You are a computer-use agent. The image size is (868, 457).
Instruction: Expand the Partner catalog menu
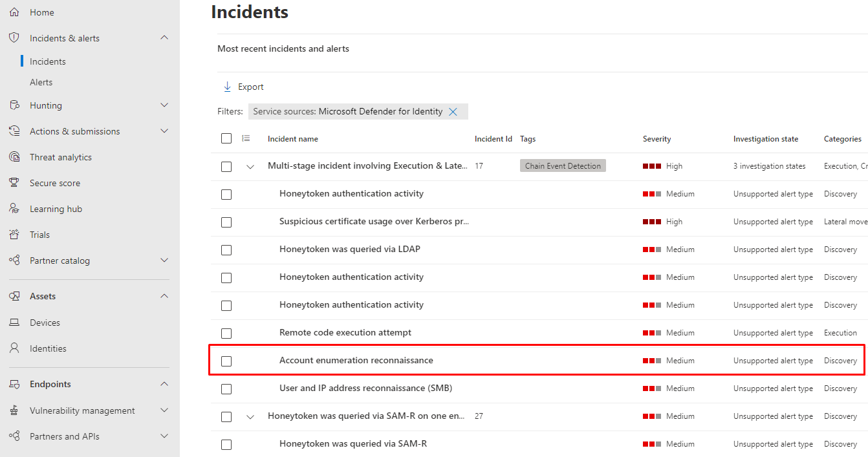coord(164,260)
